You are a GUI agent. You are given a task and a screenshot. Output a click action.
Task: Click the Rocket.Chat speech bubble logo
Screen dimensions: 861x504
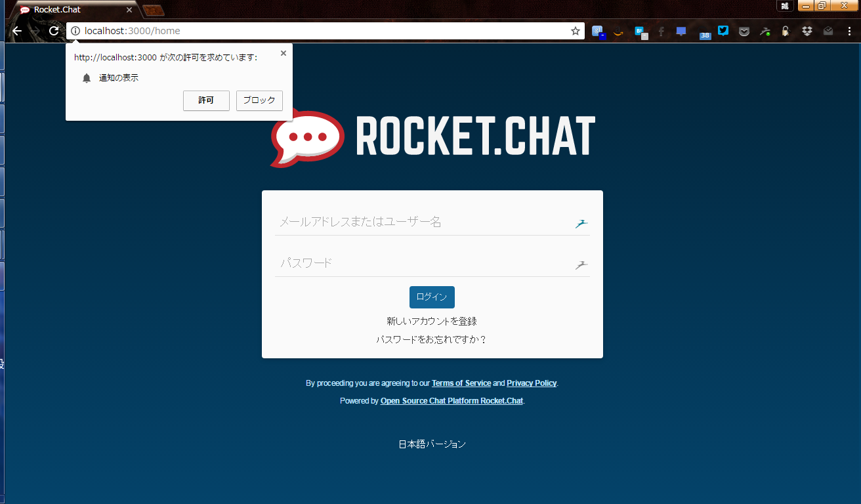(306, 136)
